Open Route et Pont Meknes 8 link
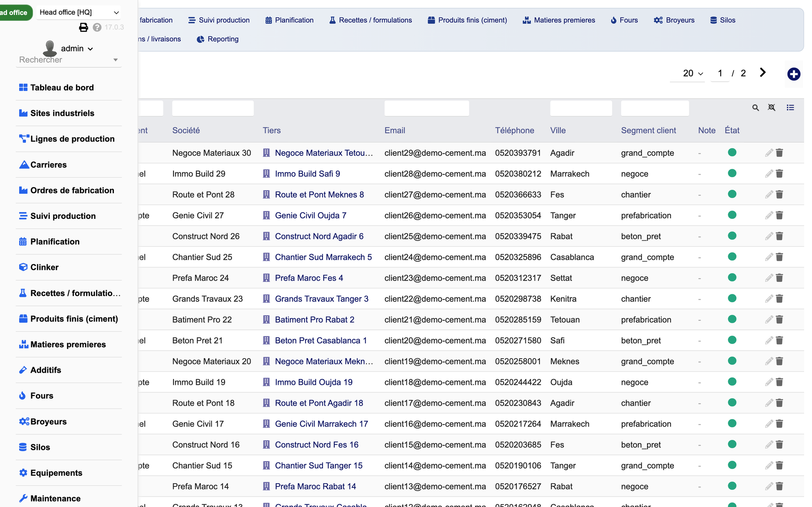 (319, 195)
